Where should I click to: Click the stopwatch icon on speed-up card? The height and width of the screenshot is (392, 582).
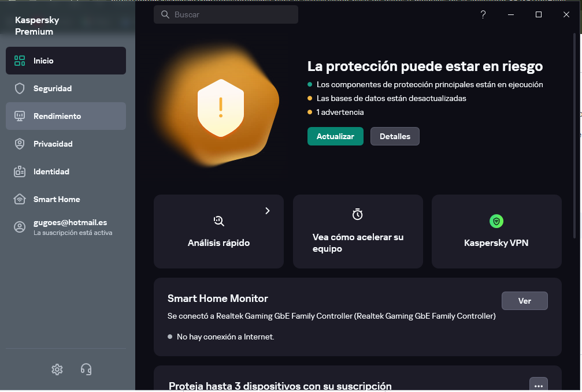(357, 214)
